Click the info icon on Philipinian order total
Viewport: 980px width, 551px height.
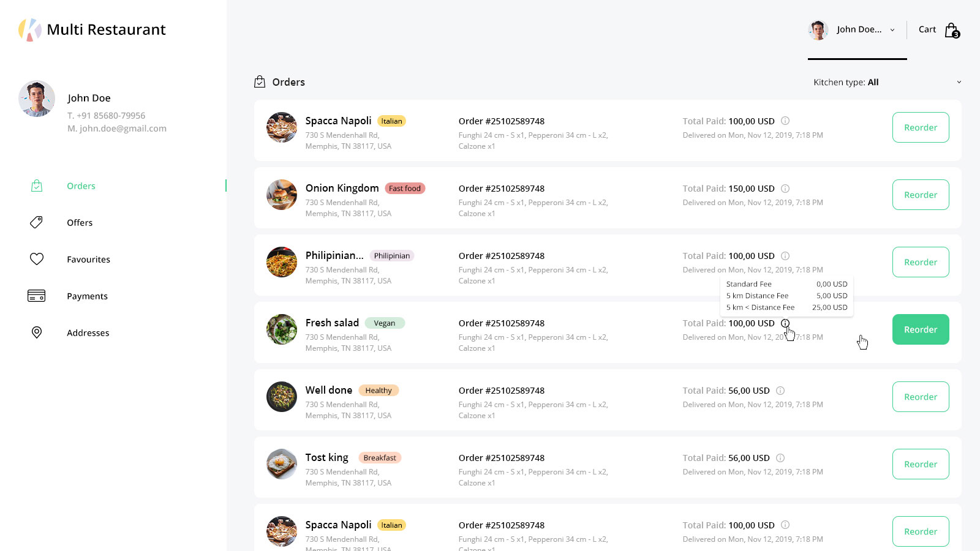pos(785,256)
